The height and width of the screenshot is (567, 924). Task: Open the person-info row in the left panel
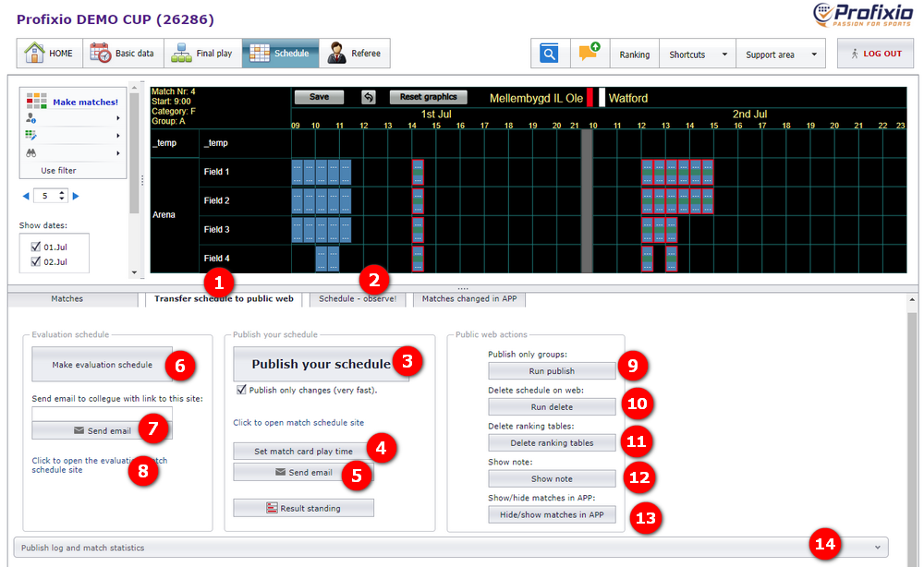click(73, 118)
